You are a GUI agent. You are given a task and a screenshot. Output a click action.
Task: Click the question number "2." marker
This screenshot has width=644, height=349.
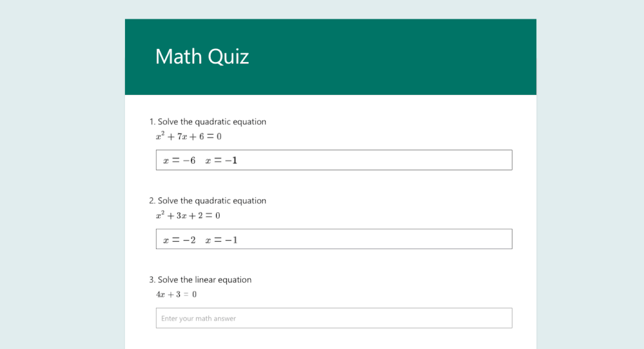click(x=152, y=201)
